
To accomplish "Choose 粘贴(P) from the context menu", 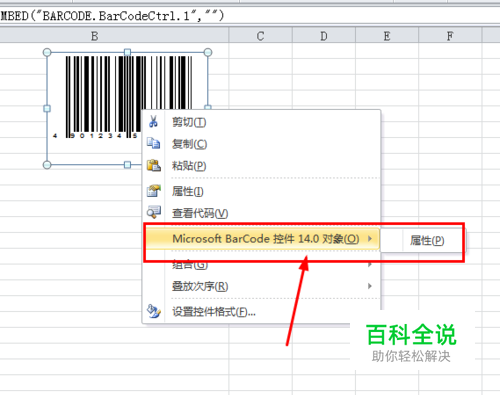I will tap(262, 166).
